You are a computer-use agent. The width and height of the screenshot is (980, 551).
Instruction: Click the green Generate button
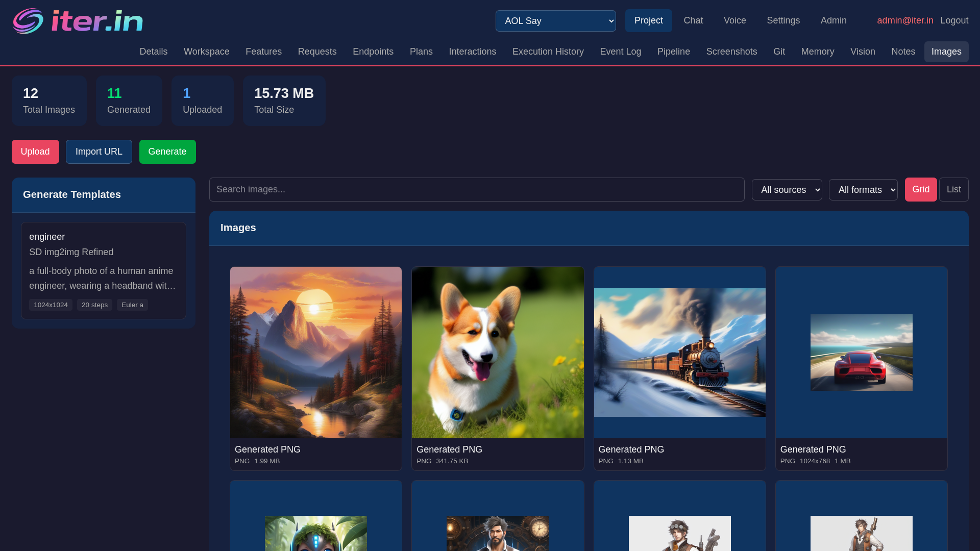(x=167, y=152)
